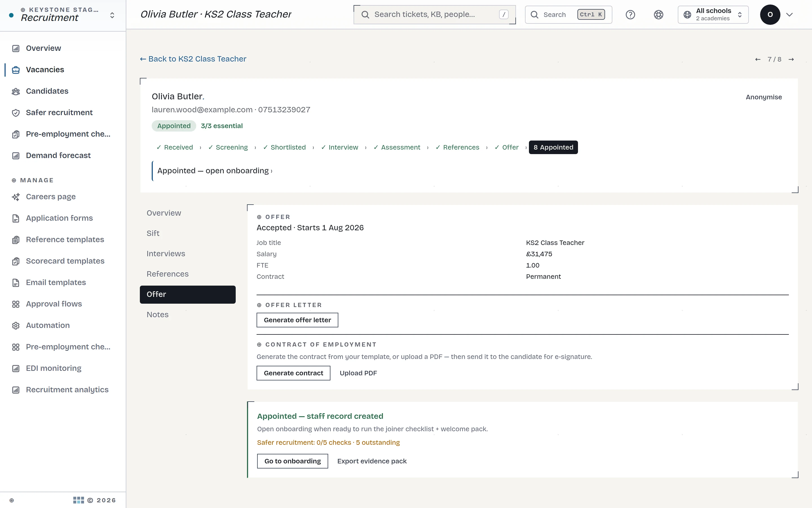Click the References pipeline stage
The width and height of the screenshot is (812, 508).
tap(458, 148)
